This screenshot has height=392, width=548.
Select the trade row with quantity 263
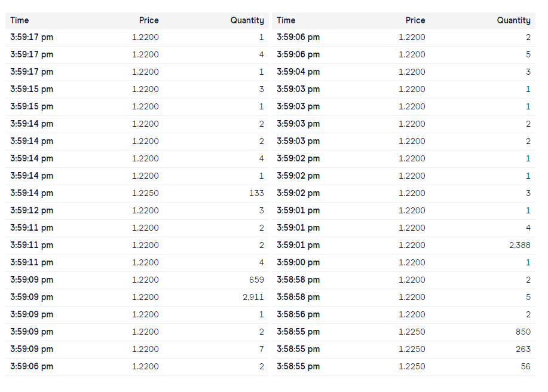(x=403, y=350)
